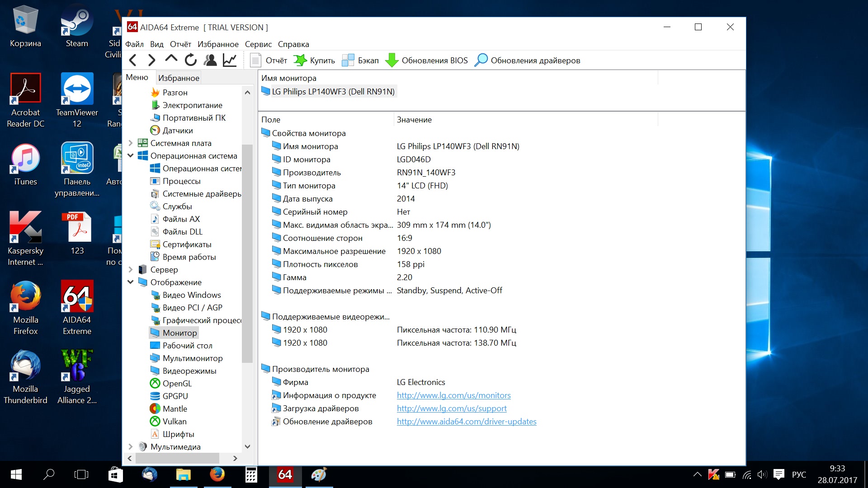Screen dimensions: 868x488
Task: Open AIDA64 Extreme desktop shortcut
Action: (77, 308)
